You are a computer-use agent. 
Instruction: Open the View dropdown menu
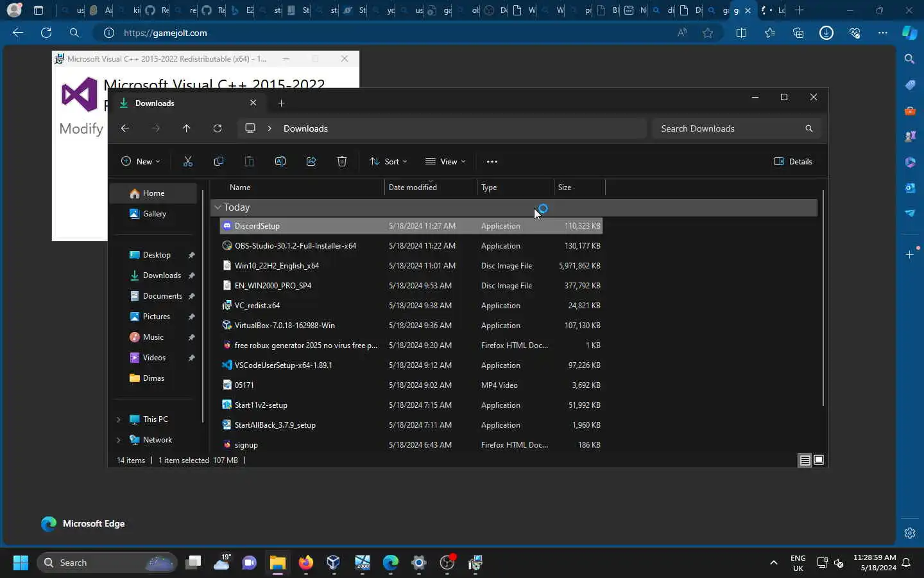click(445, 162)
